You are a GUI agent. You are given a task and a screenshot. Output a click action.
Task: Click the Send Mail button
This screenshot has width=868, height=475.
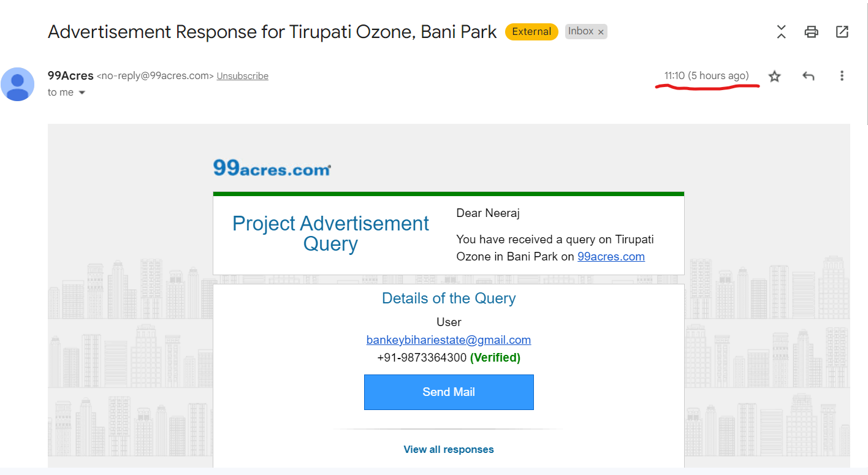[x=449, y=392]
